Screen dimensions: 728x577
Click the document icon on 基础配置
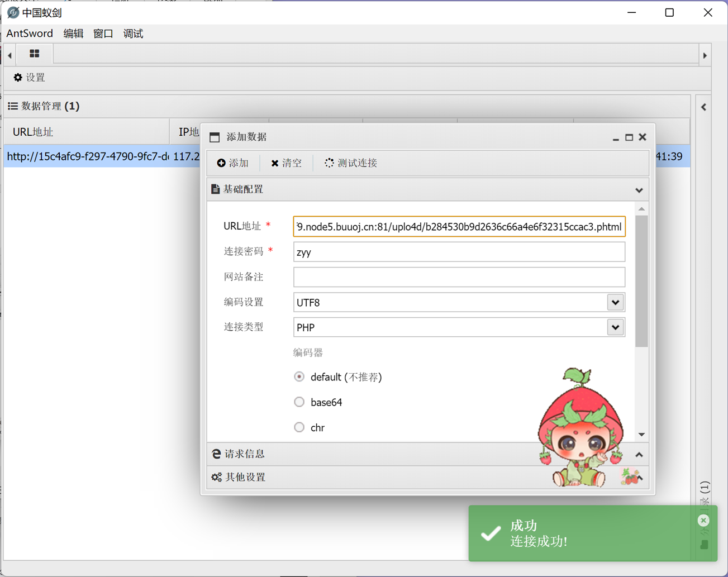[x=216, y=189]
